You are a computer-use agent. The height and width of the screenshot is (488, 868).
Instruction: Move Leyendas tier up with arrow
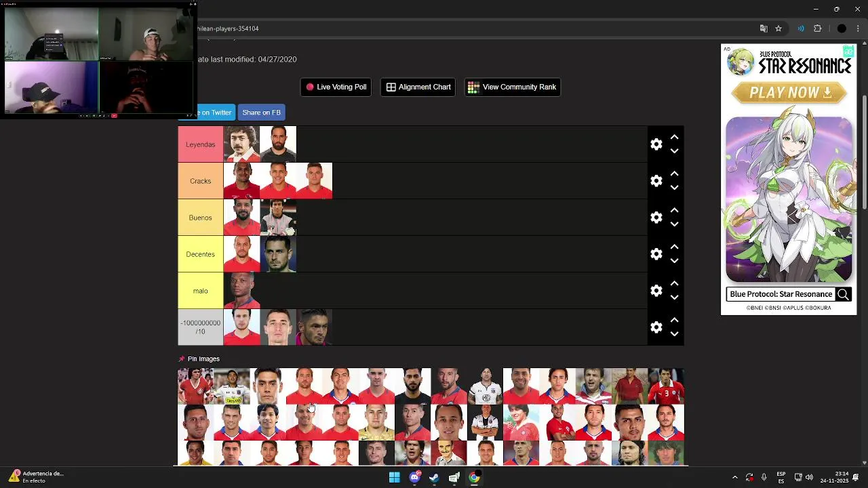point(674,137)
